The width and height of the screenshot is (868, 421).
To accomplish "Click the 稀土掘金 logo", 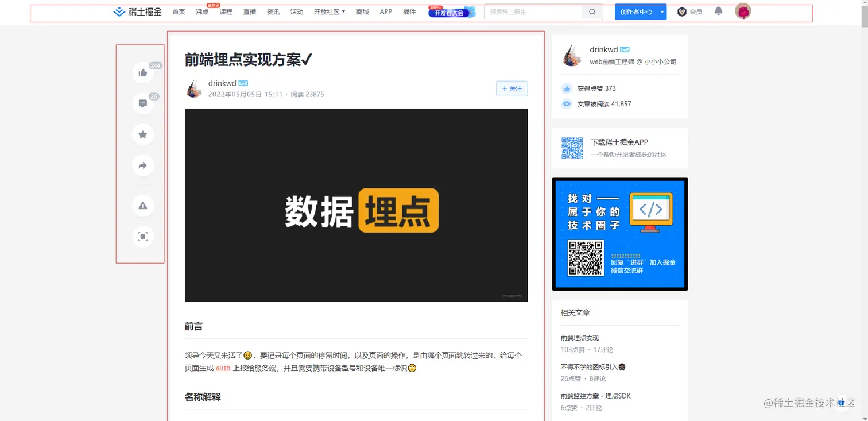I will click(x=137, y=11).
